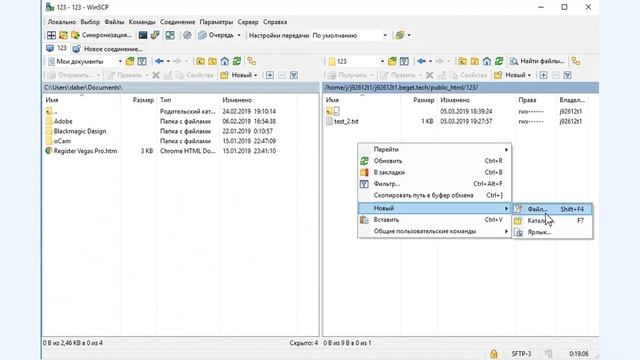
Task: Go to home directory in remote panel
Action: point(487,62)
